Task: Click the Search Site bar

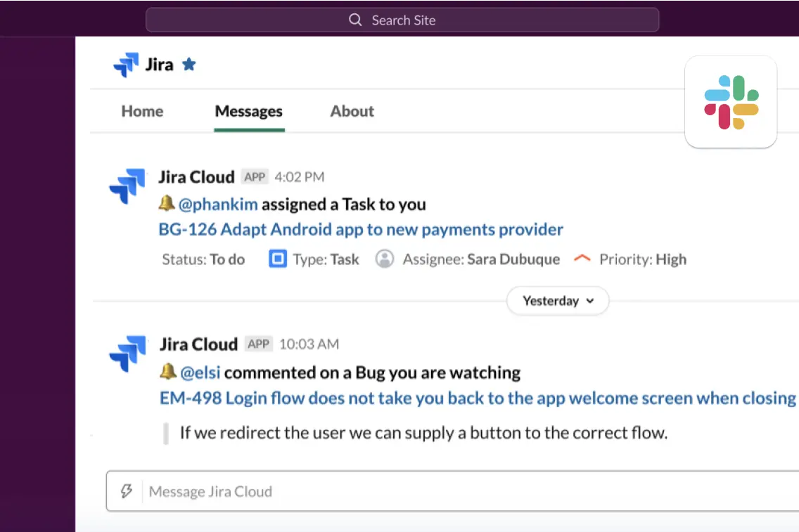Action: click(x=402, y=20)
